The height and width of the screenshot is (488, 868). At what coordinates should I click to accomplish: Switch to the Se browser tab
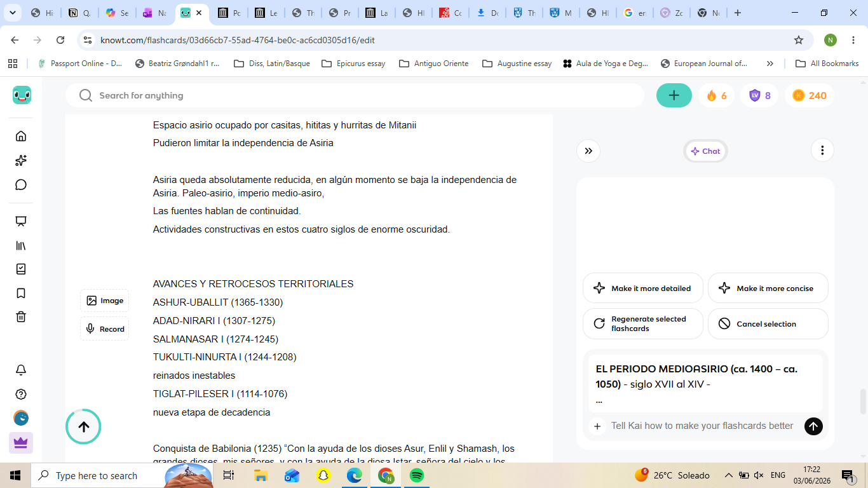pyautogui.click(x=117, y=13)
